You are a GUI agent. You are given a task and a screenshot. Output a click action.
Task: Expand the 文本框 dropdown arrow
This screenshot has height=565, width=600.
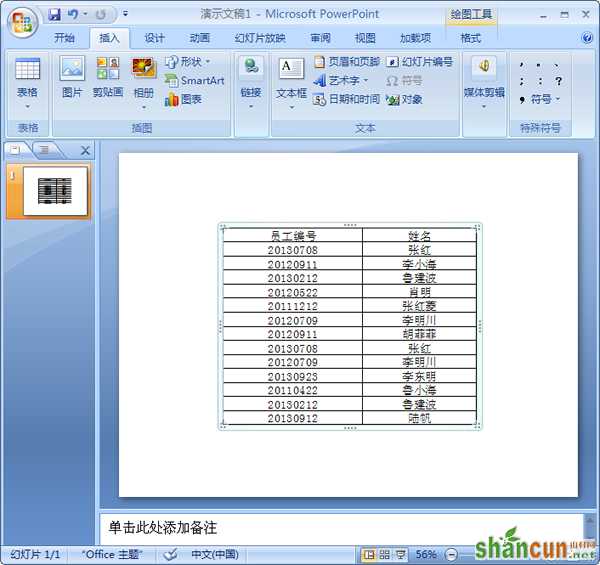292,107
